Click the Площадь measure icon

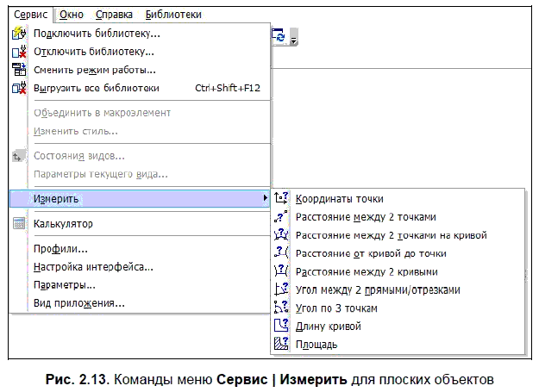[x=280, y=344]
